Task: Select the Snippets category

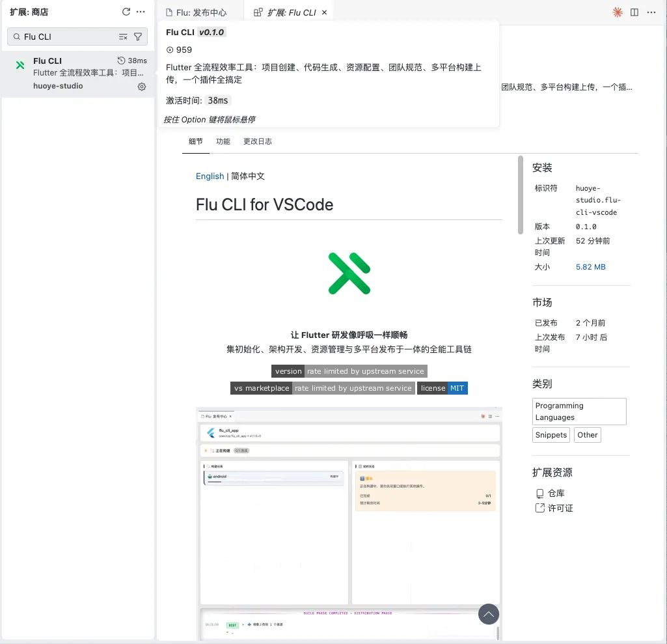Action: (x=551, y=435)
